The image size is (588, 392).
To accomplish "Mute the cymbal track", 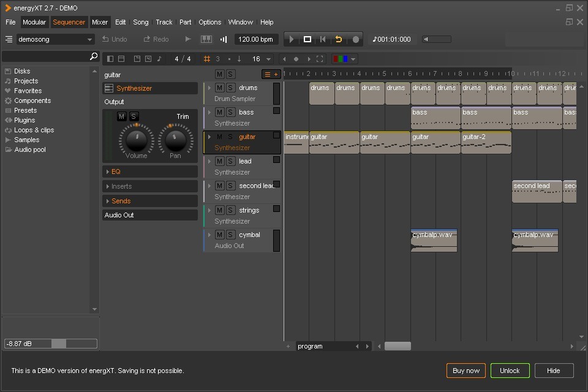I will click(219, 235).
